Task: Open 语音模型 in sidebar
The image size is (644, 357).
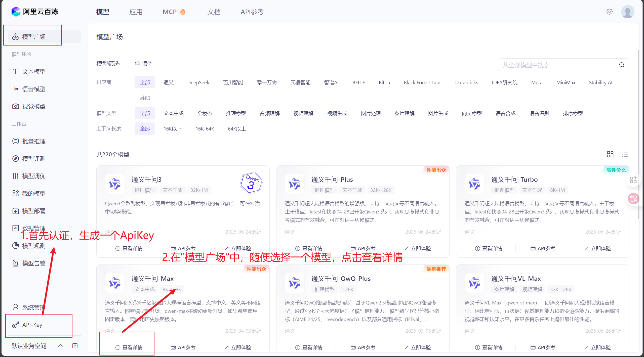Action: click(34, 89)
